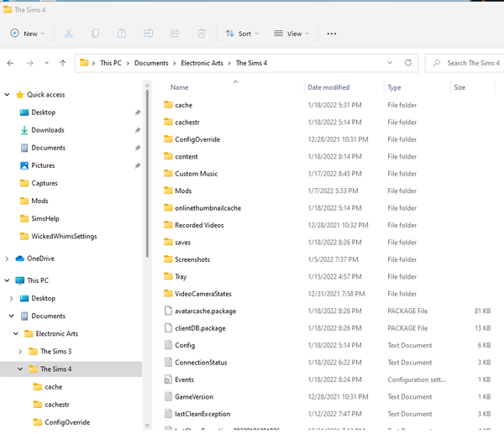Image resolution: width=504 pixels, height=434 pixels.
Task: Click the Pictures icon in Quick access
Action: click(x=24, y=165)
